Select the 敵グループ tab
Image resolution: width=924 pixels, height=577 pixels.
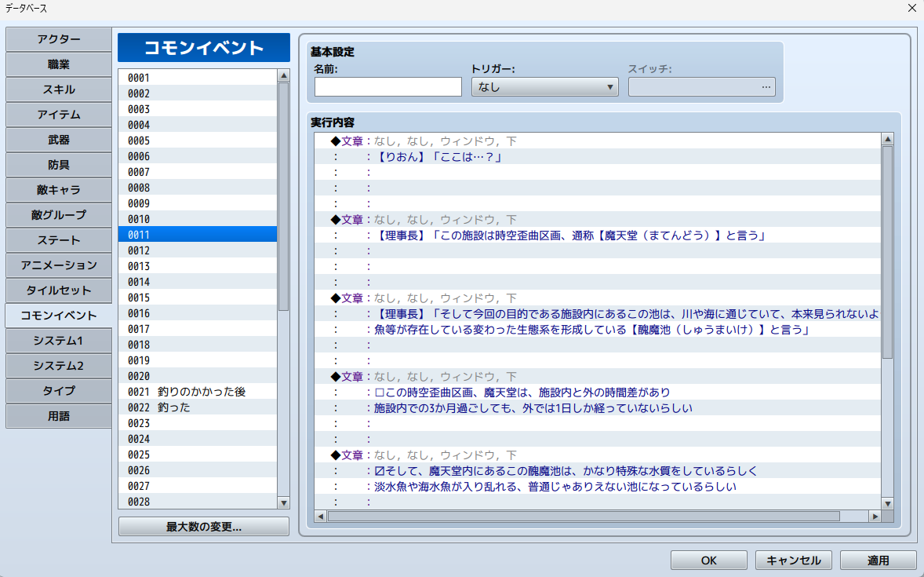(58, 215)
